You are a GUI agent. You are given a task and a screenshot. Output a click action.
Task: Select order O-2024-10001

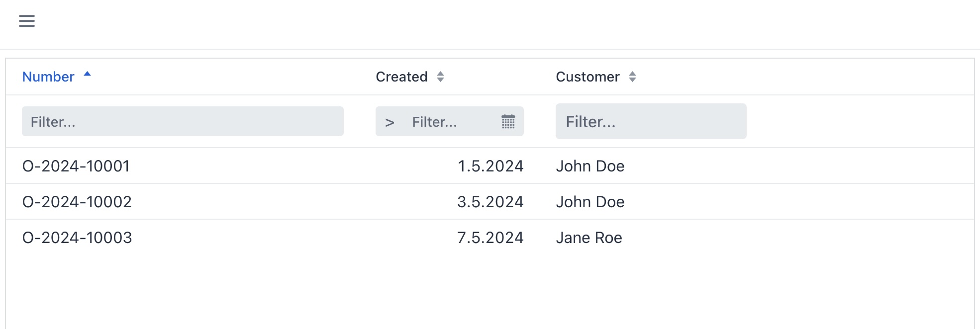pyautogui.click(x=76, y=166)
